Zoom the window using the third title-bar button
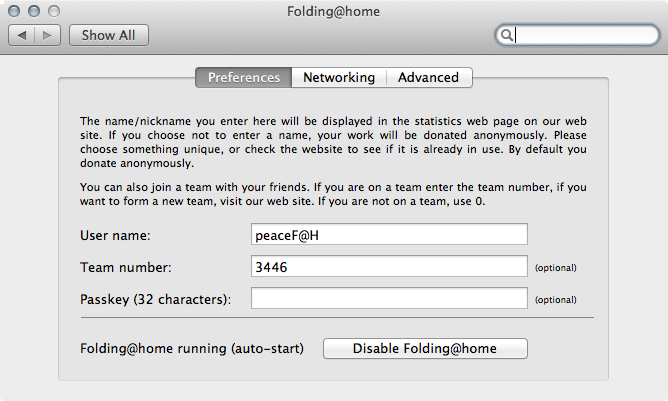 [x=54, y=11]
